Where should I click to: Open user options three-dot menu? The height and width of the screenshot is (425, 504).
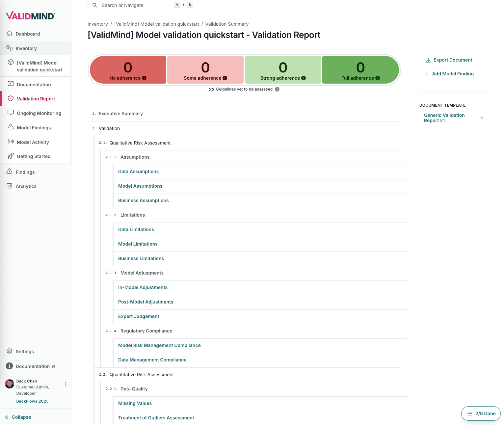point(65,384)
